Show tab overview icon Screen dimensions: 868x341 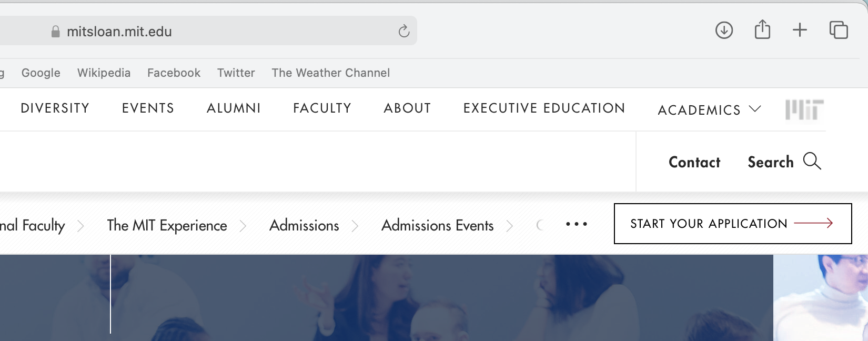pos(838,30)
